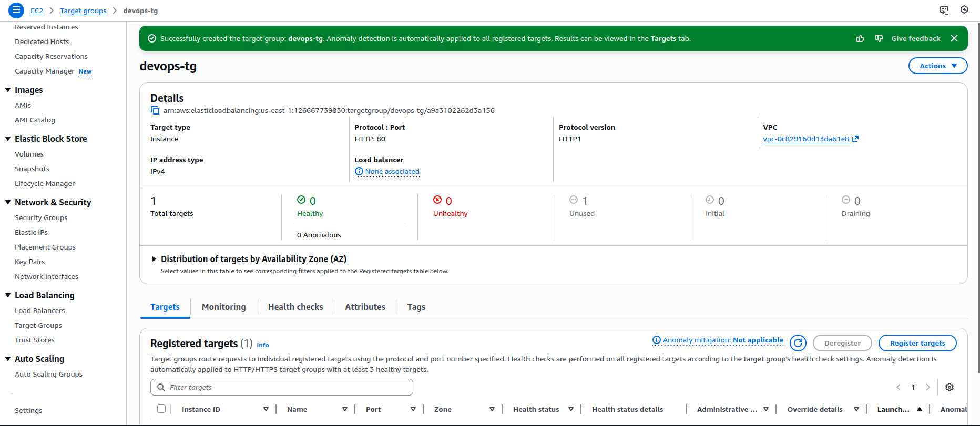Collapse the Images sidebar section
This screenshot has width=980, height=426.
pos(8,90)
